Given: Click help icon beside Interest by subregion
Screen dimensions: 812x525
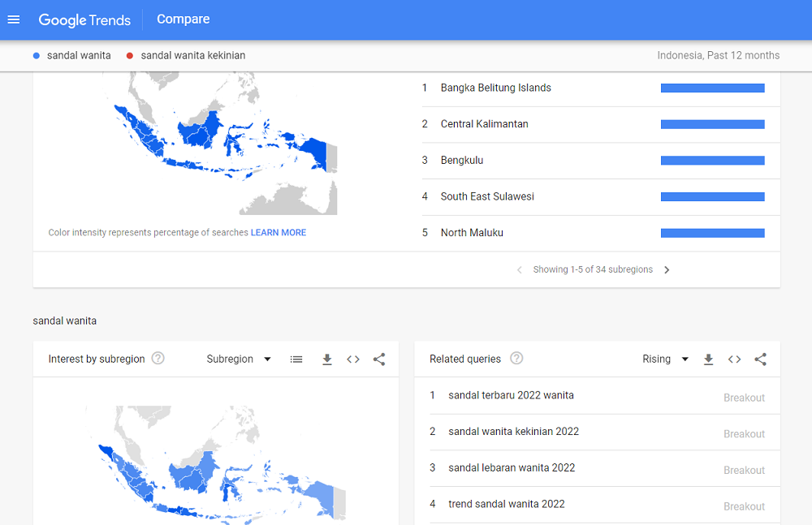Looking at the screenshot, I should pos(158,359).
